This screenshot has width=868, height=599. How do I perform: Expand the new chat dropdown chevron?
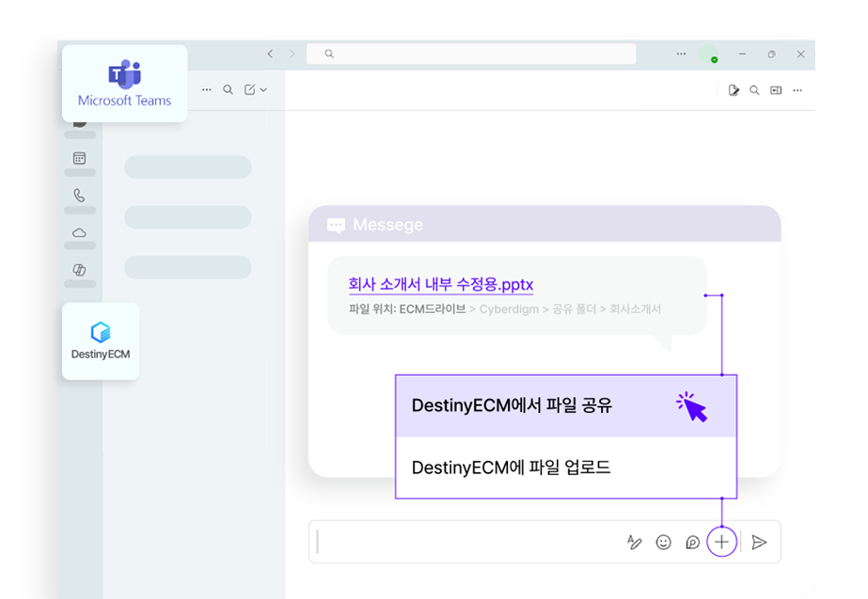click(x=264, y=89)
